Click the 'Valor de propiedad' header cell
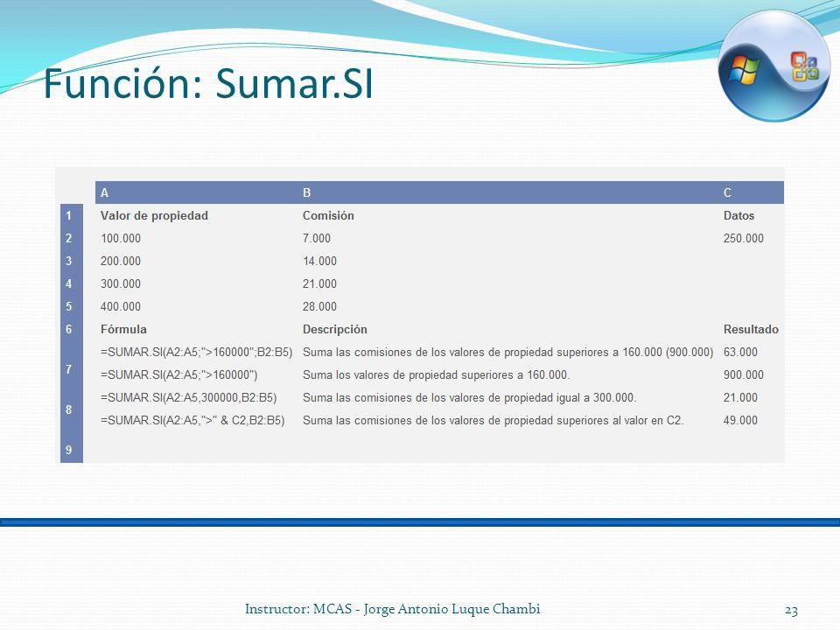The width and height of the screenshot is (840, 630). tap(154, 216)
